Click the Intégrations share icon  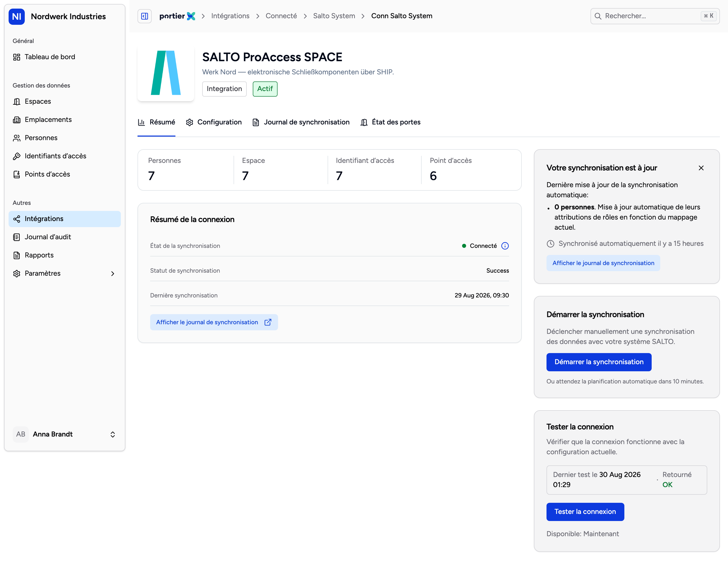[x=17, y=219]
